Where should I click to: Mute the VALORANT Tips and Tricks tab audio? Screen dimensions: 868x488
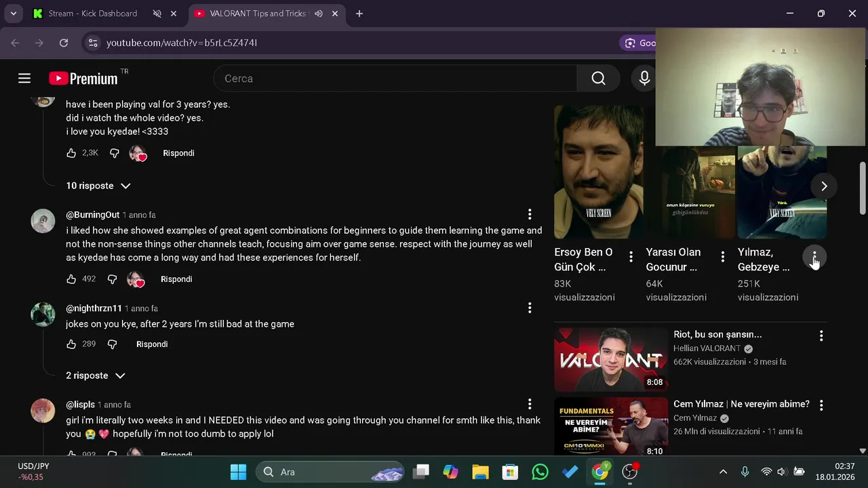coord(319,14)
